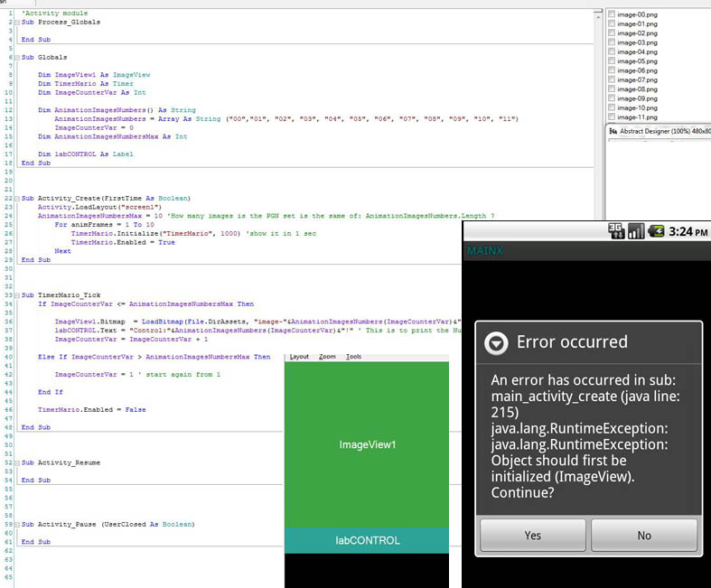Tap the signal strength bars icon
Screen dimensions: 711x588
pos(636,231)
